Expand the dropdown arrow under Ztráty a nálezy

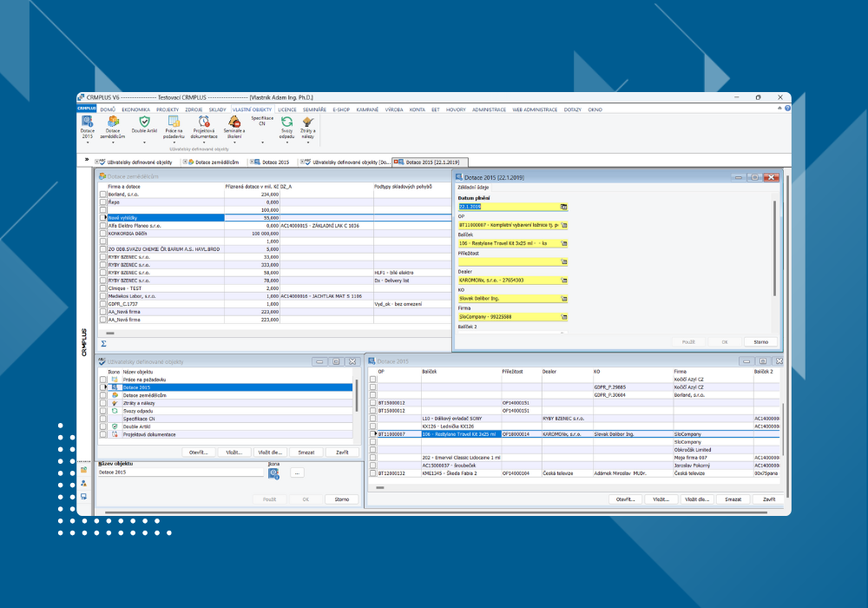[308, 142]
